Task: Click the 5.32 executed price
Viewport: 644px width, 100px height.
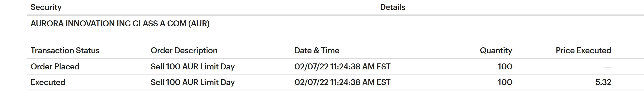Action: 603,82
